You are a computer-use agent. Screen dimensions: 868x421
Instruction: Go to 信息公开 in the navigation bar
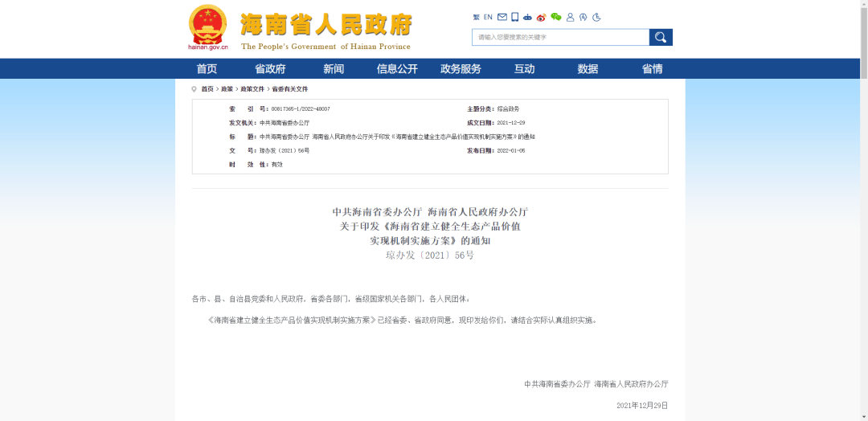tap(397, 69)
